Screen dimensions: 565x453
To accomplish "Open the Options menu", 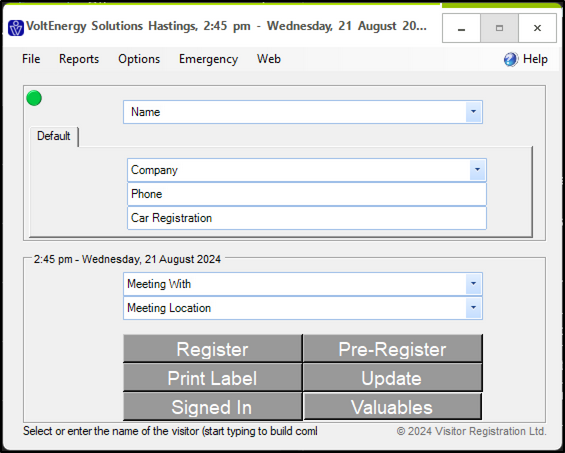I will [x=139, y=59].
